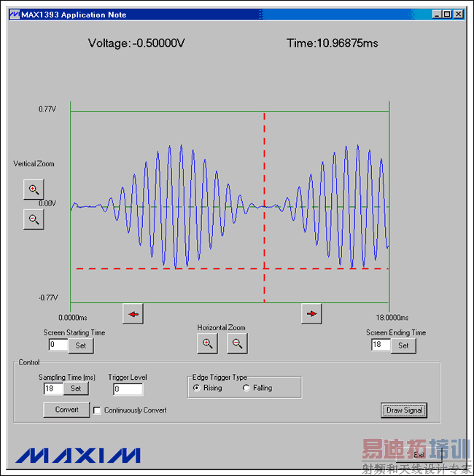Click the Vertical Zoom label
This screenshot has height=476, width=474.
coord(34,164)
